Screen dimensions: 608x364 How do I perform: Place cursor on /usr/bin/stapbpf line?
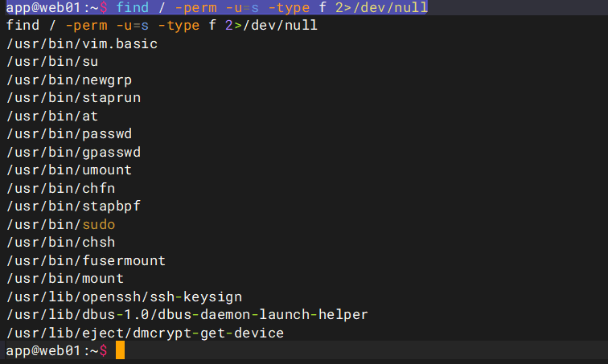tap(73, 206)
